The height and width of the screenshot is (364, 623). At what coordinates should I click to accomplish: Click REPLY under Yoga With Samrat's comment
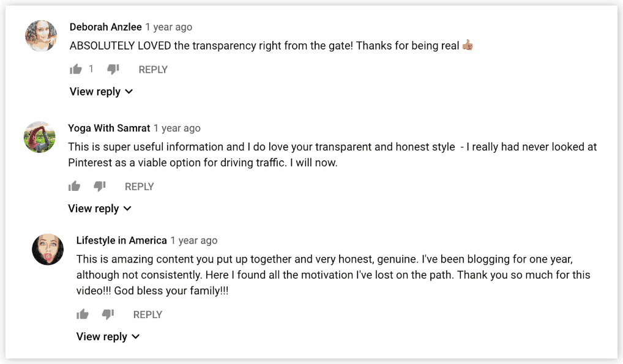(139, 186)
